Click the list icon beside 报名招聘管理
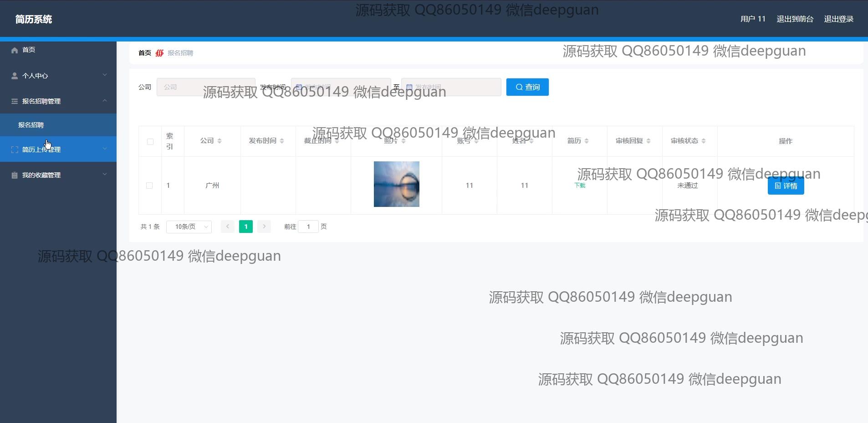Screen dimensions: 868x423 15,101
